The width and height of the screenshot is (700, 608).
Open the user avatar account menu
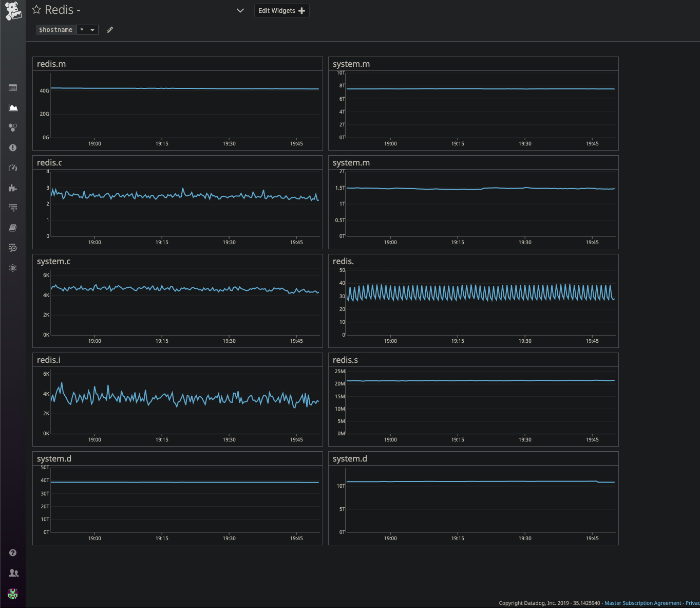coord(13,594)
